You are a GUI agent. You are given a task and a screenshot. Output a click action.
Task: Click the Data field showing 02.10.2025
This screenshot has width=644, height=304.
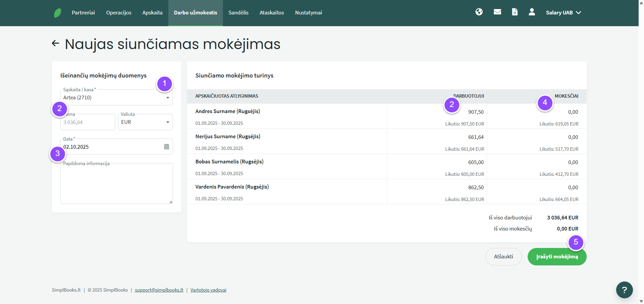111,147
